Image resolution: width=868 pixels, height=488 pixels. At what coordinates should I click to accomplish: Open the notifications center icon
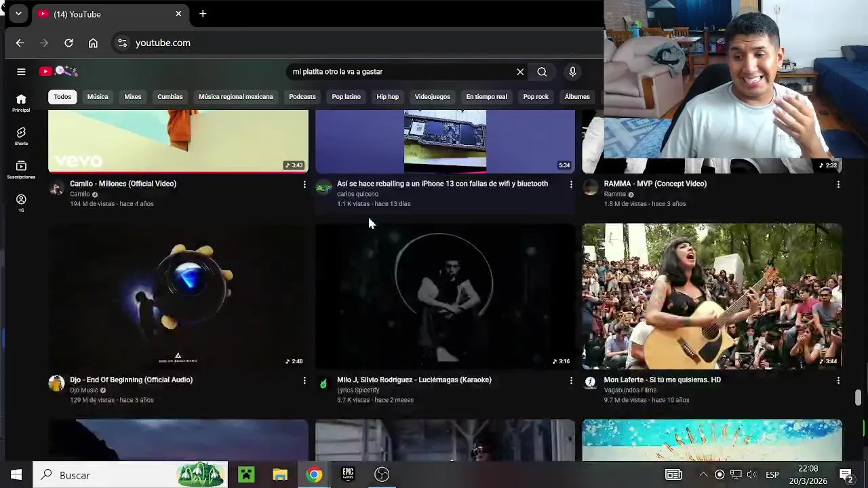pyautogui.click(x=846, y=474)
